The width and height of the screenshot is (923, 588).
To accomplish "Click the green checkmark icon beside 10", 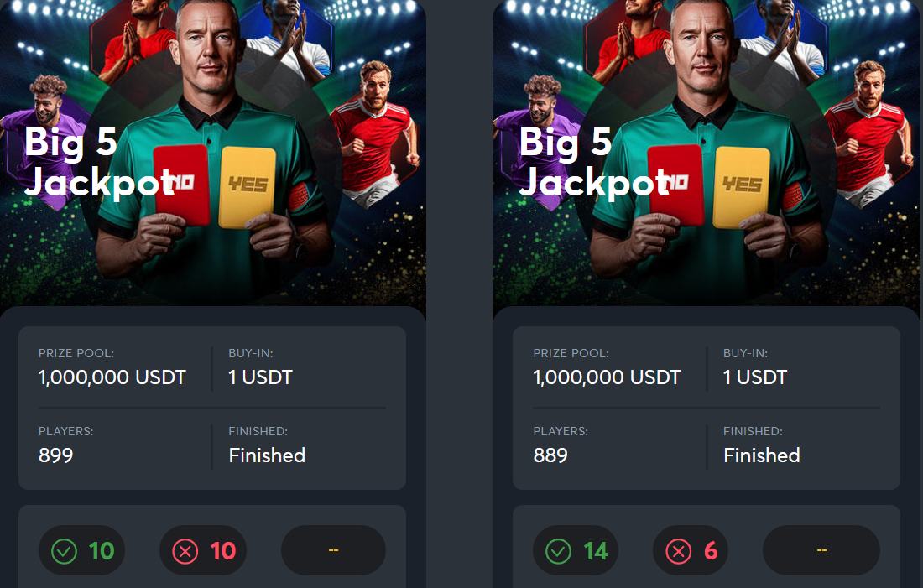I will (x=64, y=551).
